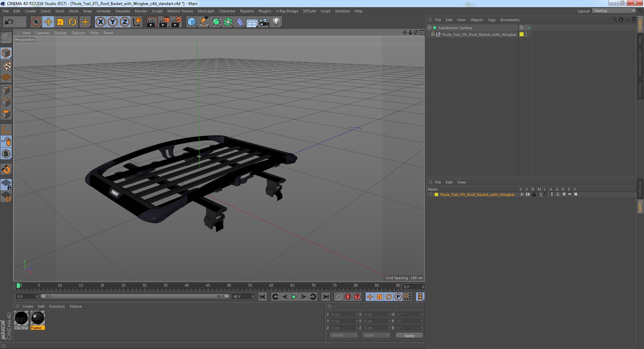Open World coordinate system dropdown
Screen dimensions: 644x349
pyautogui.click(x=344, y=335)
